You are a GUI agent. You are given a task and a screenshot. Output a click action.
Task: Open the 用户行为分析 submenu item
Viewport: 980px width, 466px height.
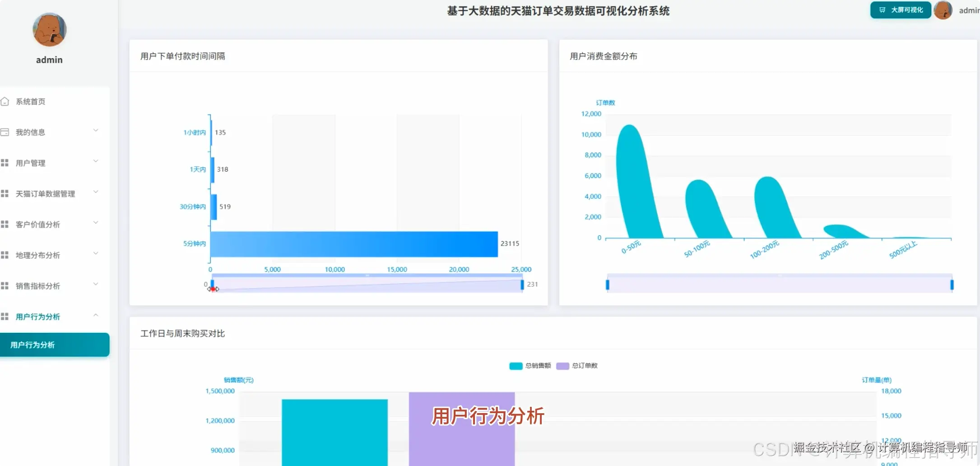pos(33,345)
